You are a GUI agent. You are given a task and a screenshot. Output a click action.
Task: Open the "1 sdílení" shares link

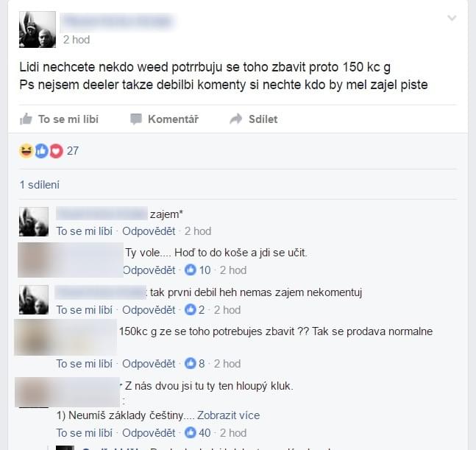click(x=40, y=185)
